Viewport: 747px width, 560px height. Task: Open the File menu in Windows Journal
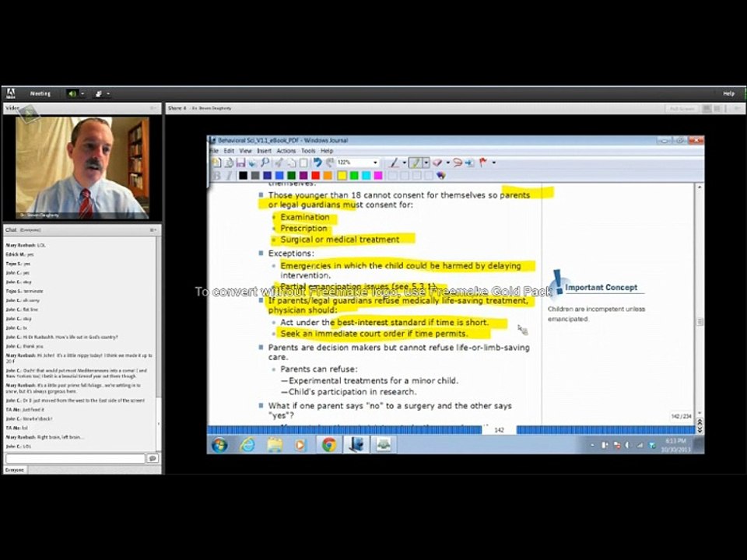coord(215,150)
